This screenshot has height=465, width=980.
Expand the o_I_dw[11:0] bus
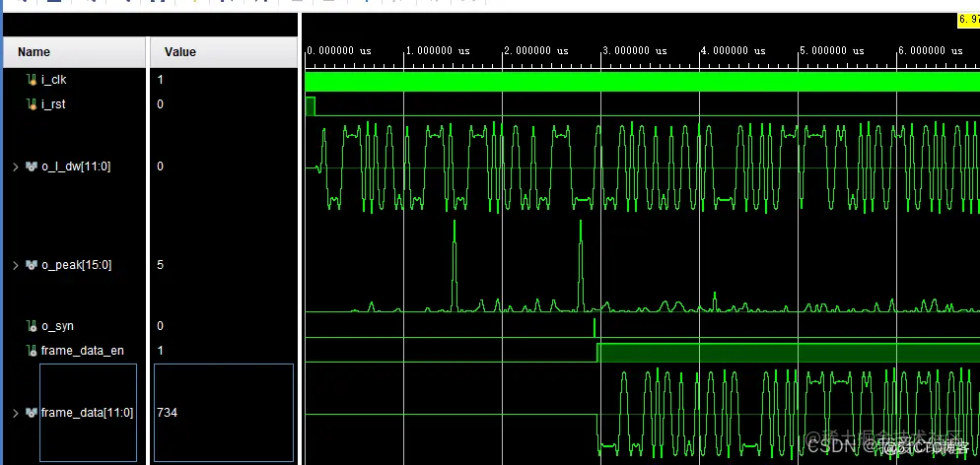16,166
